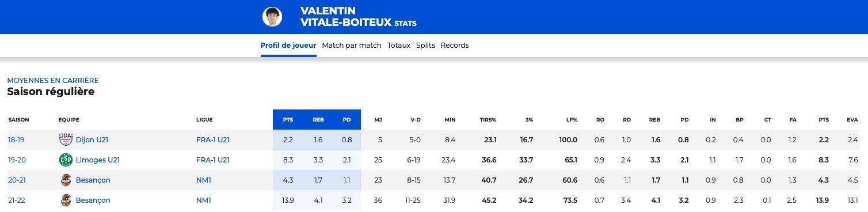Select the Profil de joueur tab
The image size is (868, 212).
288,45
